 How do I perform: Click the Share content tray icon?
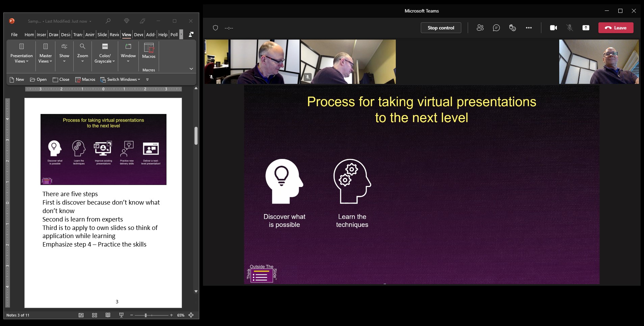(586, 28)
